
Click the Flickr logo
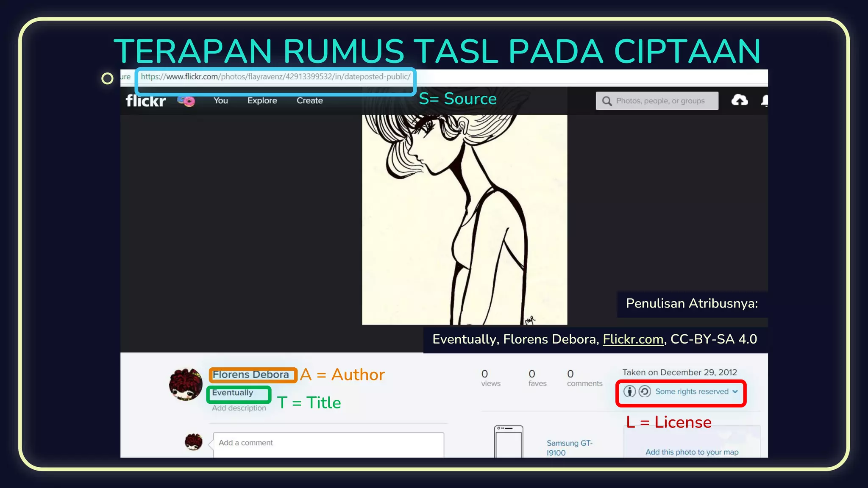coord(145,100)
